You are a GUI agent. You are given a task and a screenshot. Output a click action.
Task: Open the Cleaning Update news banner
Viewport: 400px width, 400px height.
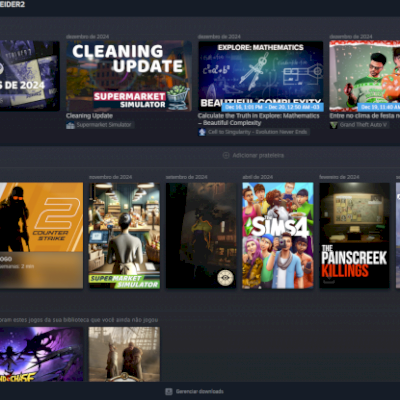coord(129,76)
